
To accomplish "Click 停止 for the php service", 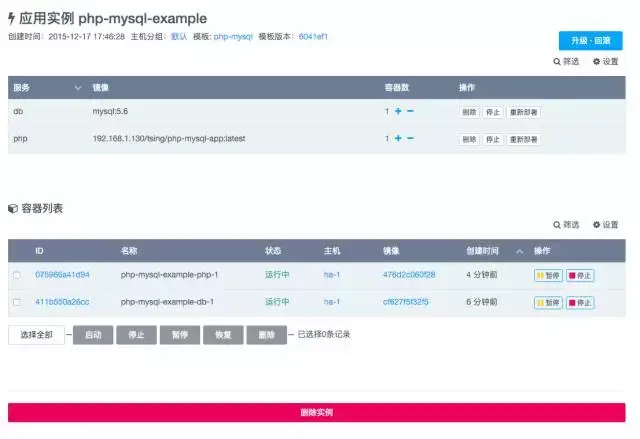I will click(x=493, y=140).
